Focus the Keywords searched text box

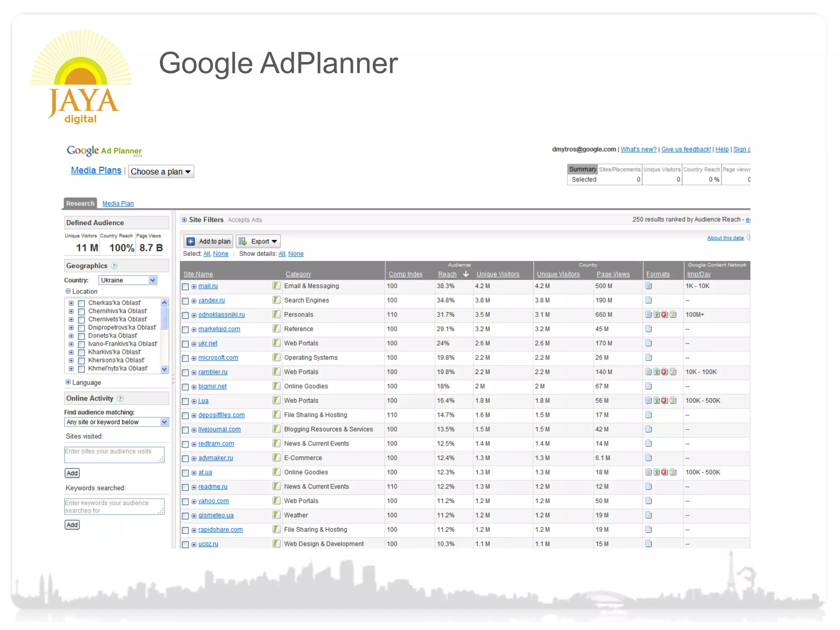coord(114,507)
